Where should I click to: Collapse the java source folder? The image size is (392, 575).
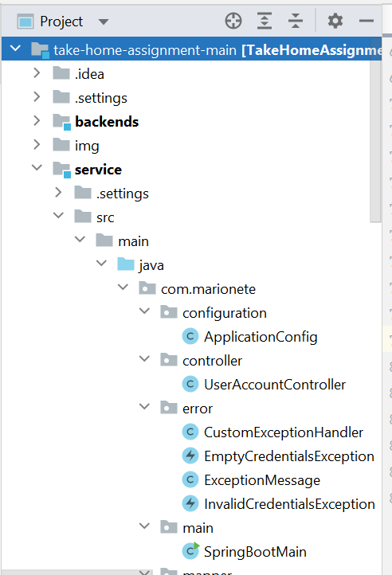[101, 264]
